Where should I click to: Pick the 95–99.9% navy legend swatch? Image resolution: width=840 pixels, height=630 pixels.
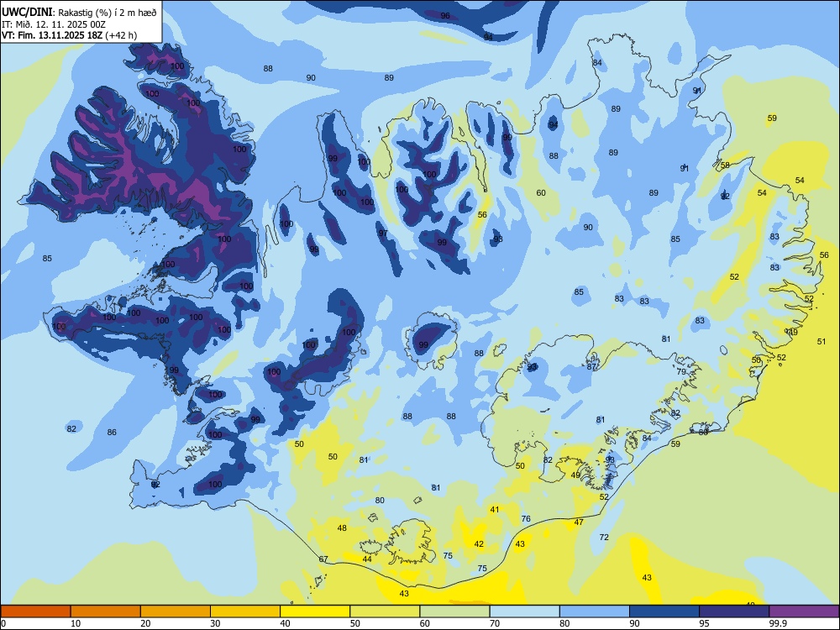tap(734, 612)
